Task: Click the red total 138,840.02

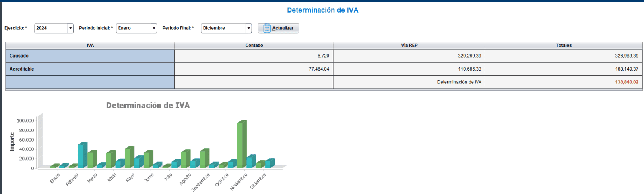Action: (x=626, y=82)
